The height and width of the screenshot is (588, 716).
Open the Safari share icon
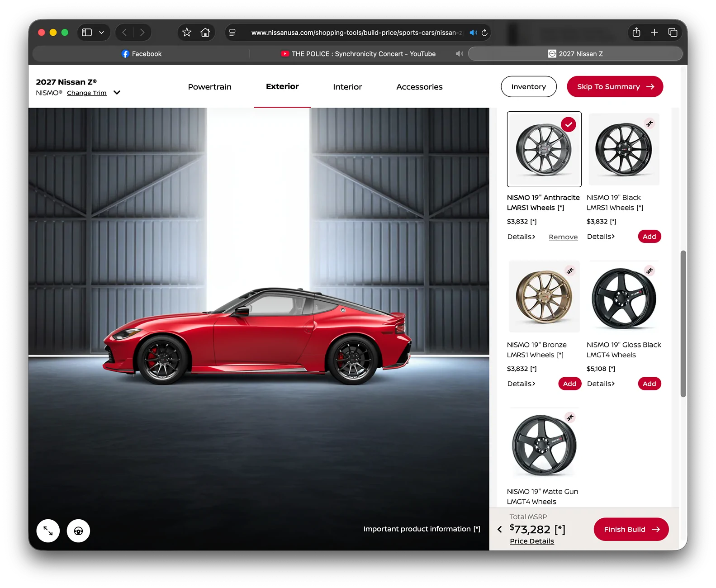click(636, 32)
